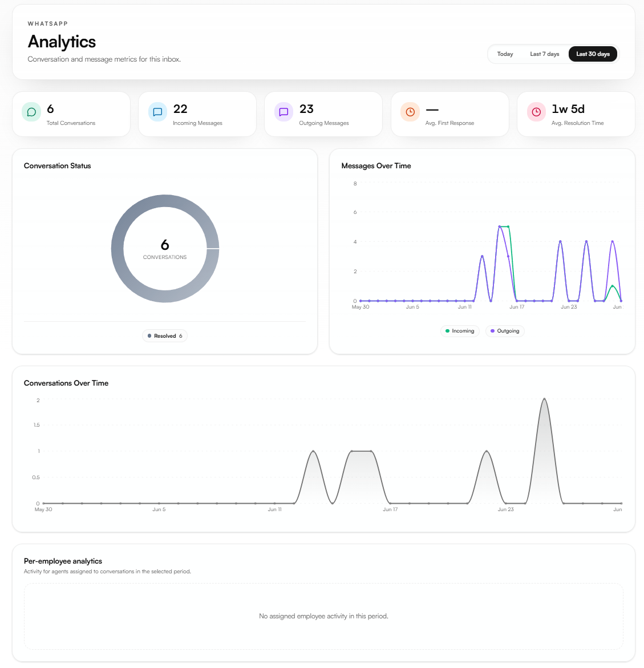The width and height of the screenshot is (644, 668).
Task: Switch to Last 7 days range
Action: point(544,54)
